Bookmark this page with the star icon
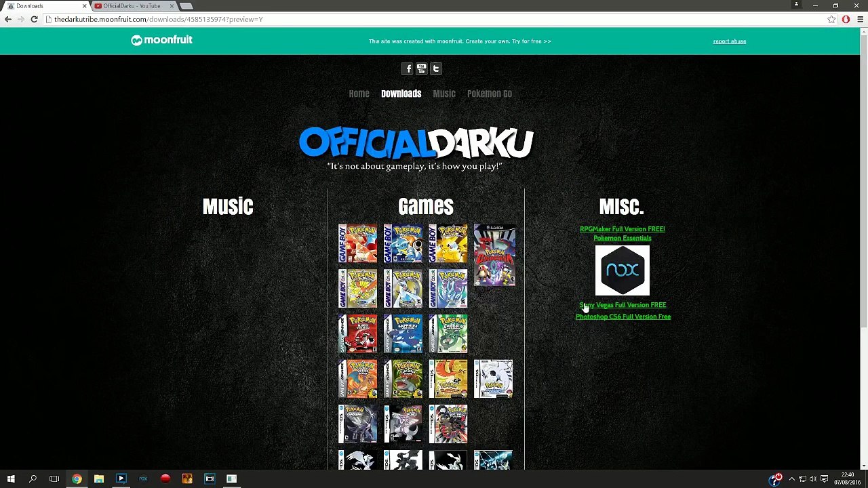This screenshot has width=868, height=488. 831,20
